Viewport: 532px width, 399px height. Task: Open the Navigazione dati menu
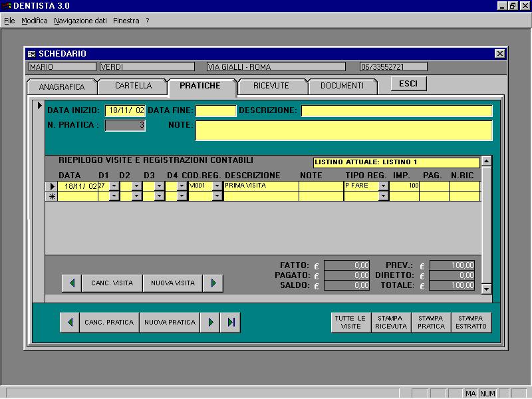click(x=80, y=21)
